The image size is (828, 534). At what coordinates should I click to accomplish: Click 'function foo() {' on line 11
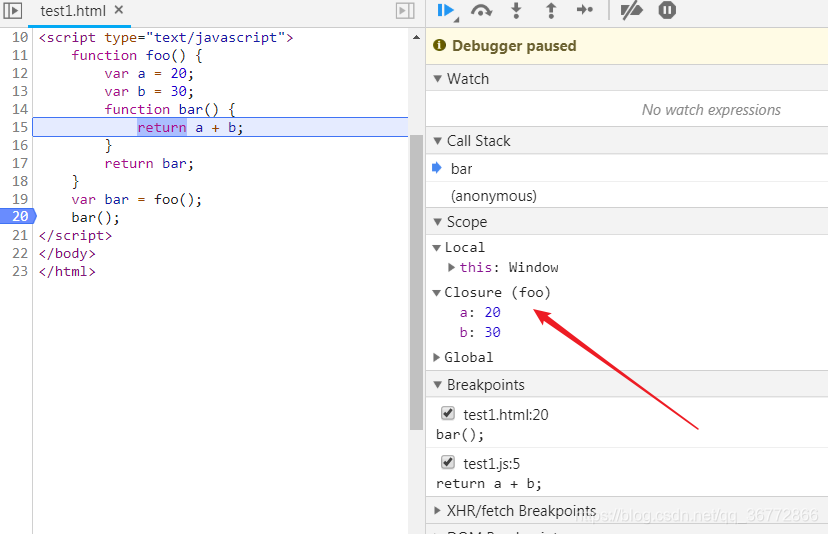click(137, 55)
